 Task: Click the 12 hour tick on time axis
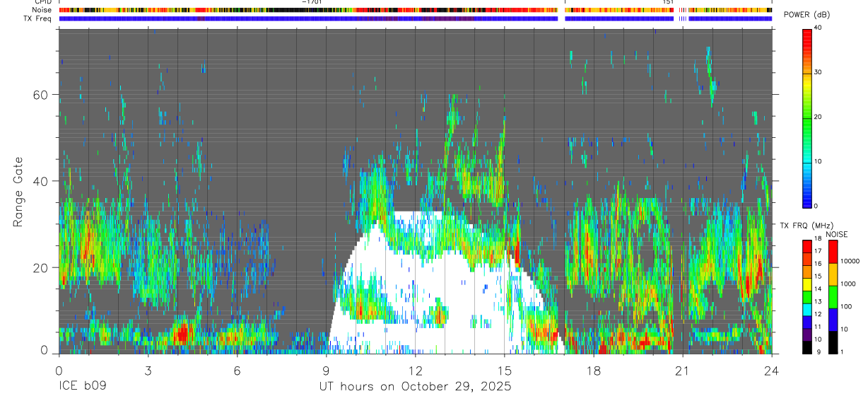415,371
